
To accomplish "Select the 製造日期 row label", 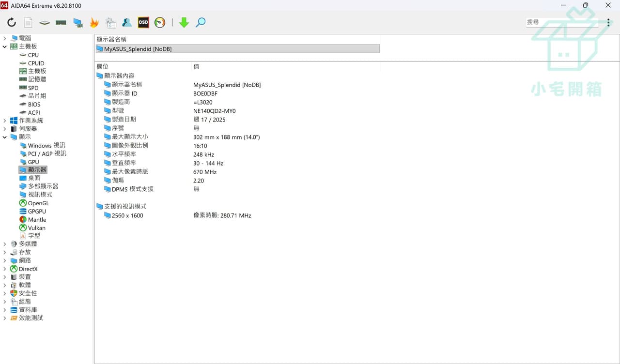I will (x=124, y=119).
